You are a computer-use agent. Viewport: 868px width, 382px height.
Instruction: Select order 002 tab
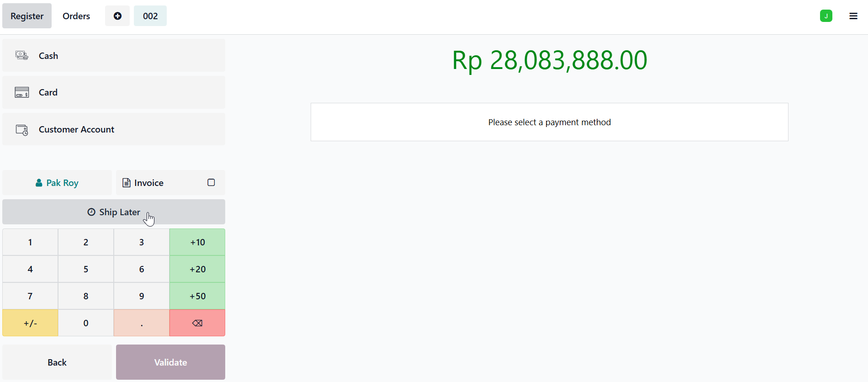click(x=150, y=16)
